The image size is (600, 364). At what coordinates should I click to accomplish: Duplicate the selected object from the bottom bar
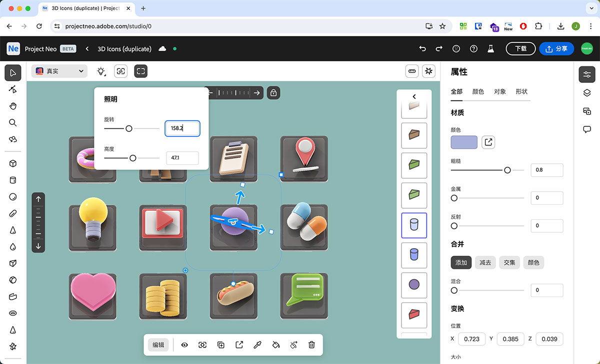(220, 345)
